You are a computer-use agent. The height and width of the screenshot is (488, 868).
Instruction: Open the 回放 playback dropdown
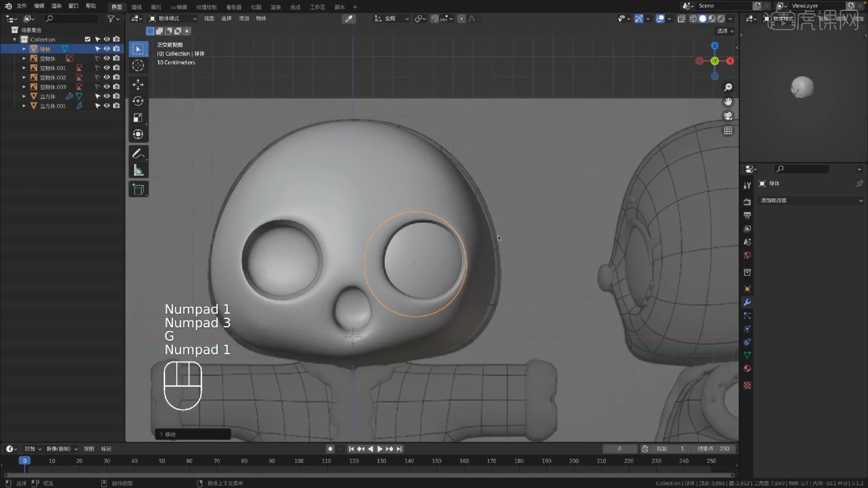point(33,449)
